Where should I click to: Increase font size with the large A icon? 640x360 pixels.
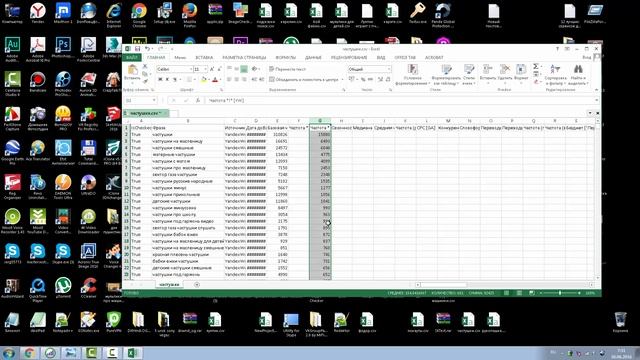click(x=212, y=69)
